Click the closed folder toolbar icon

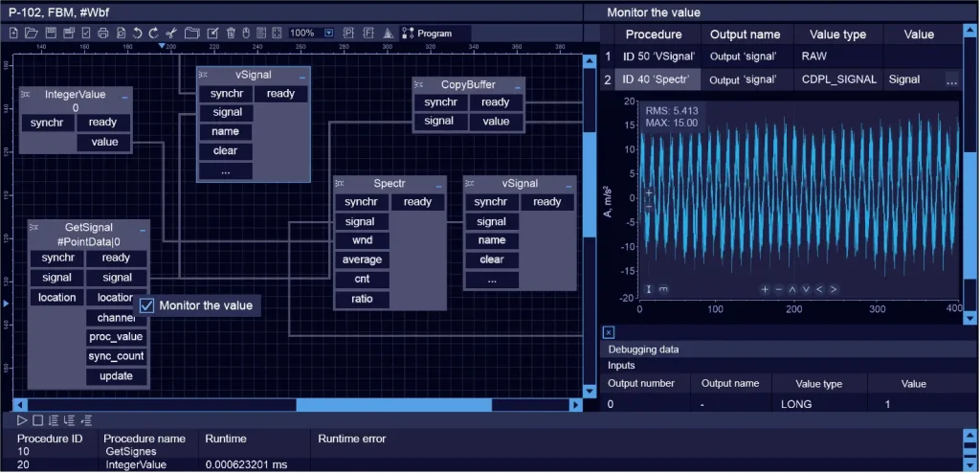pos(191,34)
